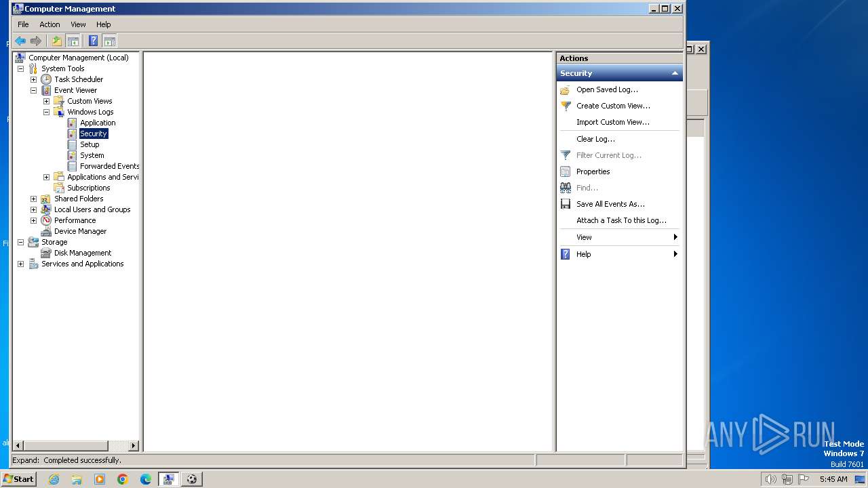The width and height of the screenshot is (868, 488).
Task: Launch Google Chrome from taskbar
Action: (123, 479)
